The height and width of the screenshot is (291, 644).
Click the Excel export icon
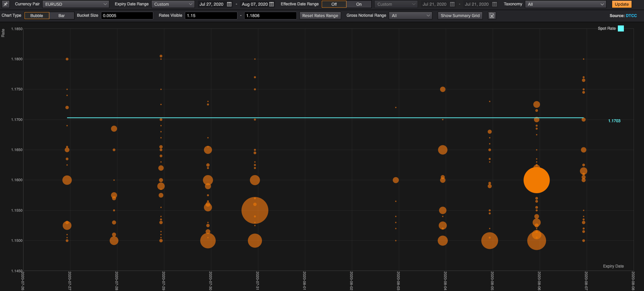click(x=492, y=16)
